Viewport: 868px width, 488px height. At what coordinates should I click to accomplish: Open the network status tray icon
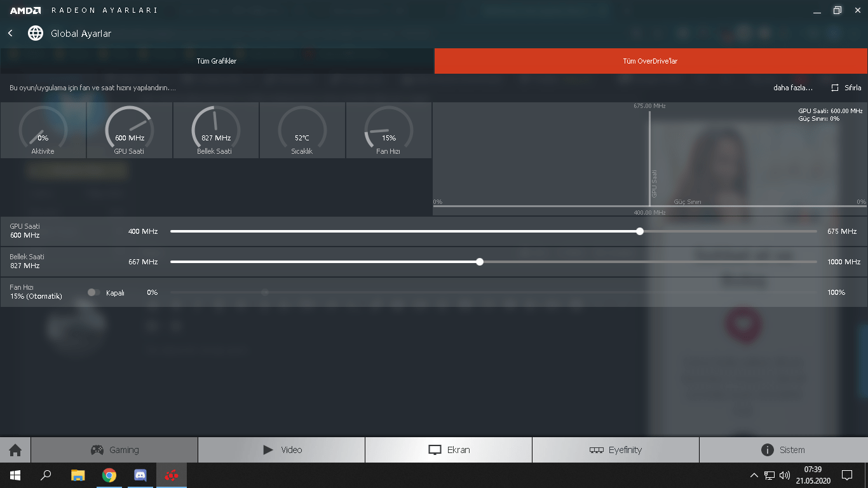coord(770,475)
